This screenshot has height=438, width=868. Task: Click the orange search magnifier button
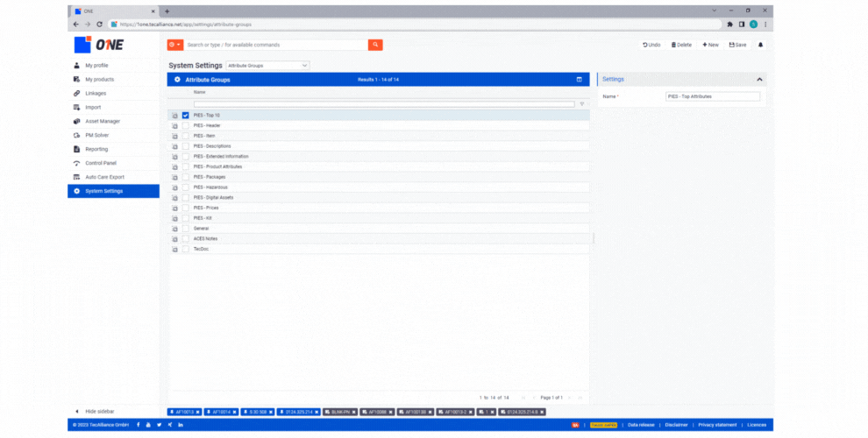[x=375, y=45]
